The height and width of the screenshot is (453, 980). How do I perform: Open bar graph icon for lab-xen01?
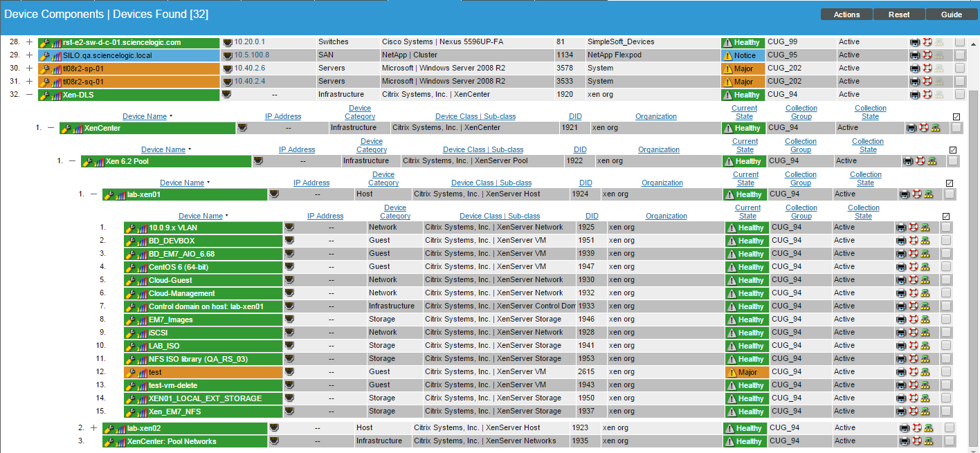[x=120, y=195]
